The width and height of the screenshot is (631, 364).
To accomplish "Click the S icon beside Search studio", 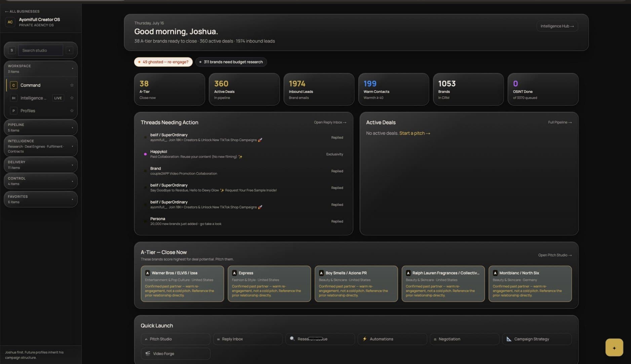I will 12,50.
